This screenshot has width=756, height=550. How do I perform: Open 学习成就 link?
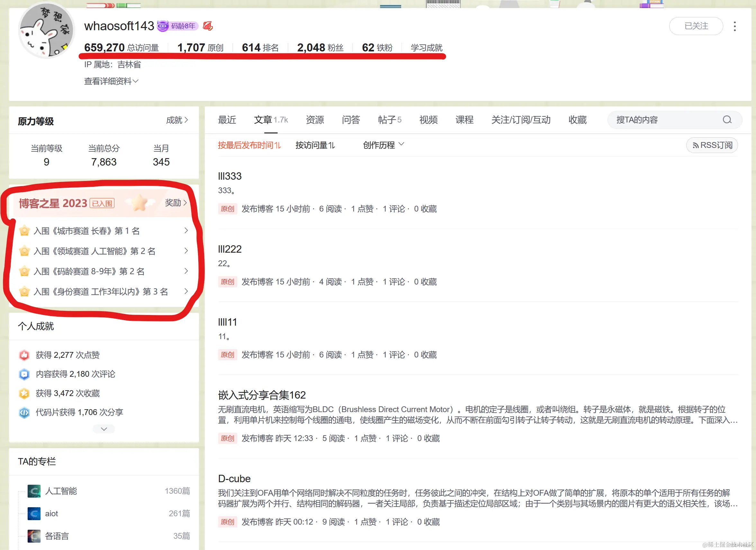tap(426, 48)
